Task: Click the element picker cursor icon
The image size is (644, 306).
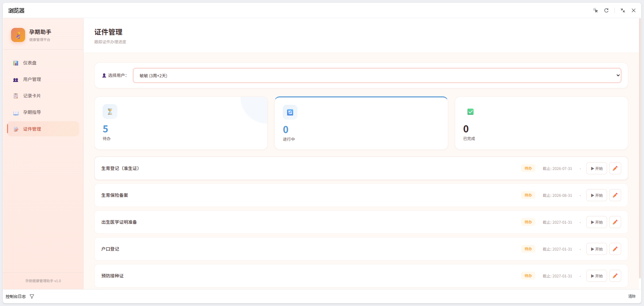Action: (595, 10)
